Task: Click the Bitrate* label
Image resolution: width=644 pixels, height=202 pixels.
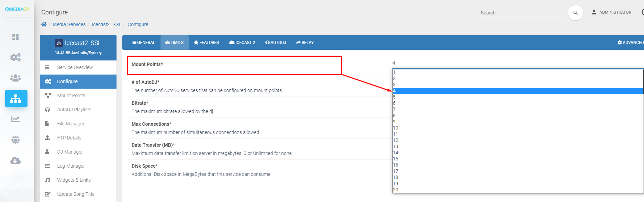Action: point(140,103)
